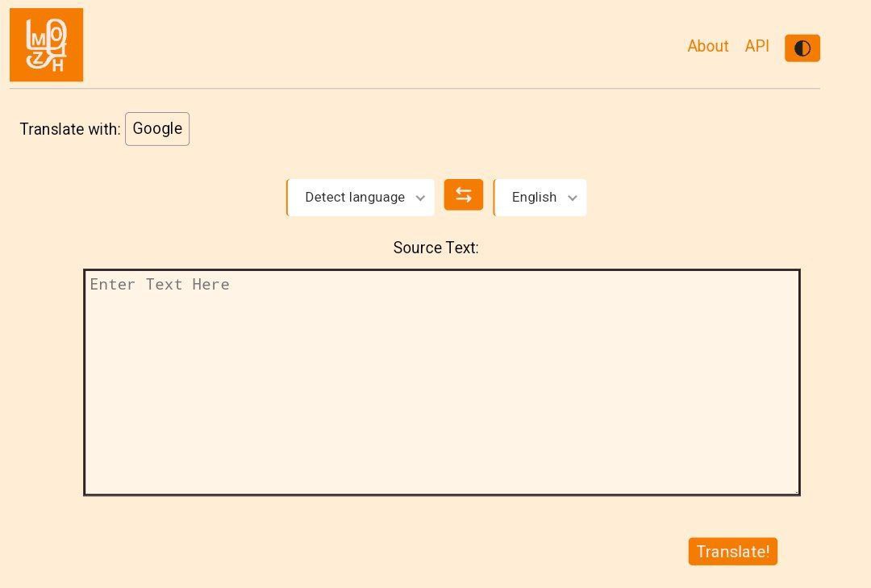Open the Detect language source dropdown
Screen dimensions: 871x588
click(360, 198)
